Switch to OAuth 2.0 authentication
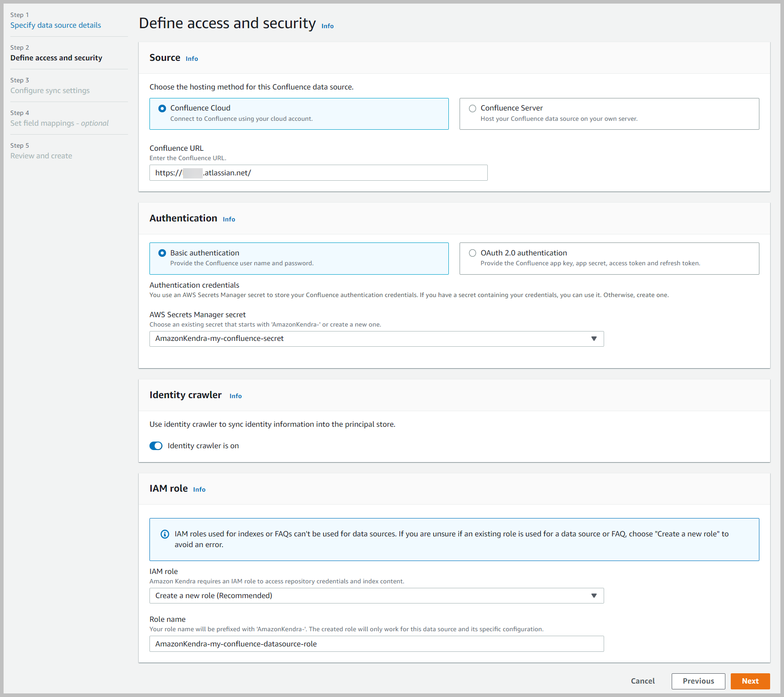Image resolution: width=784 pixels, height=697 pixels. point(473,253)
